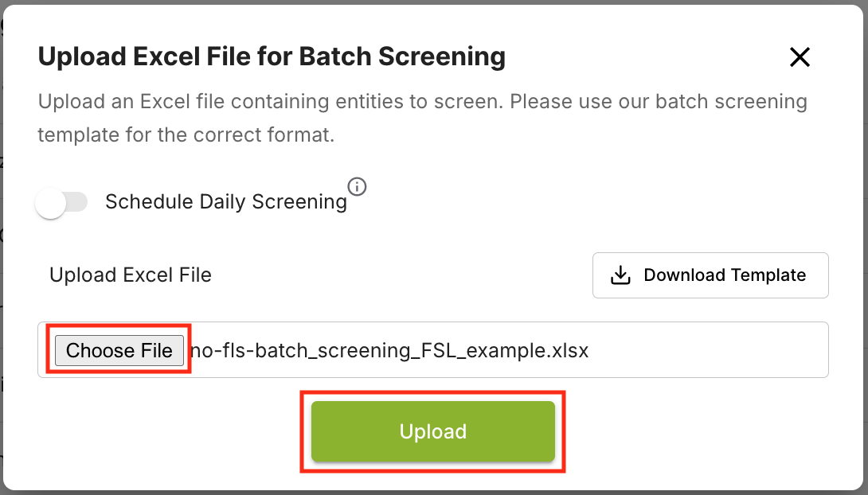Click the X at the top right corner

[800, 57]
